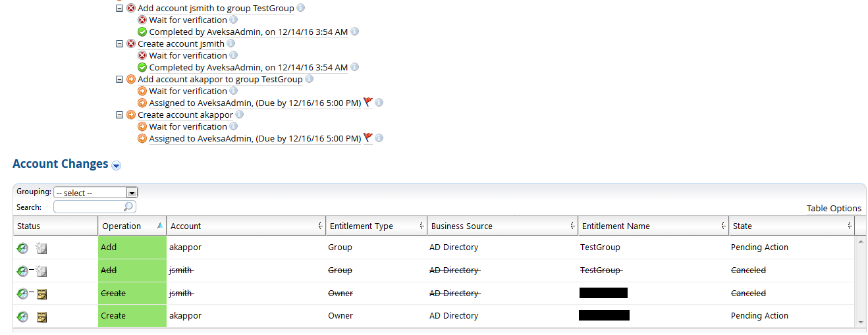The image size is (868, 335).
Task: Open 'Create account akappor' link
Action: [185, 115]
